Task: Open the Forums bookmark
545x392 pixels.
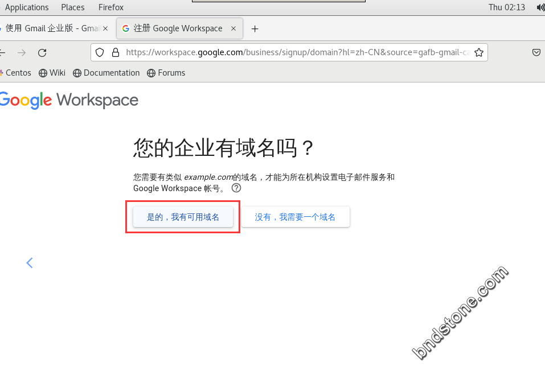Action: click(166, 73)
